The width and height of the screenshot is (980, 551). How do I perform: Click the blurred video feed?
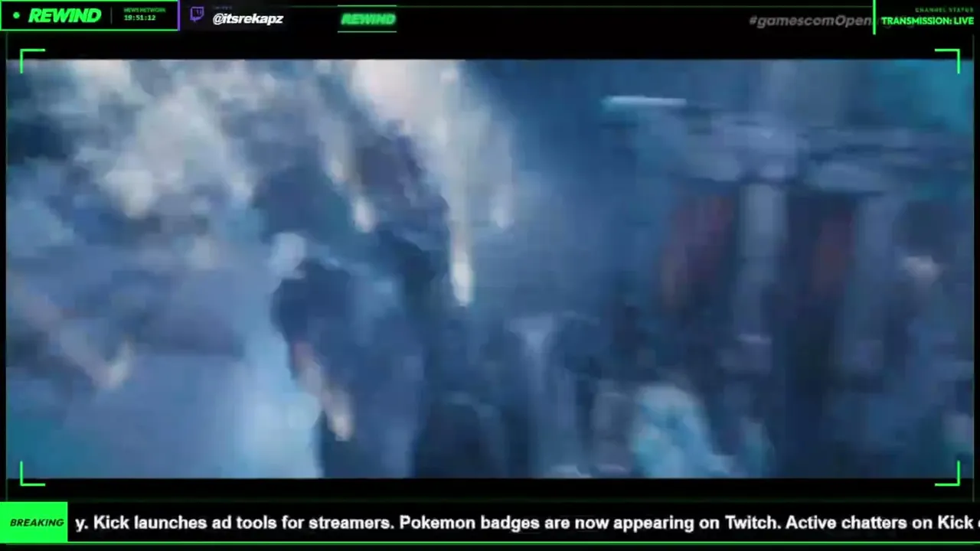(490, 269)
